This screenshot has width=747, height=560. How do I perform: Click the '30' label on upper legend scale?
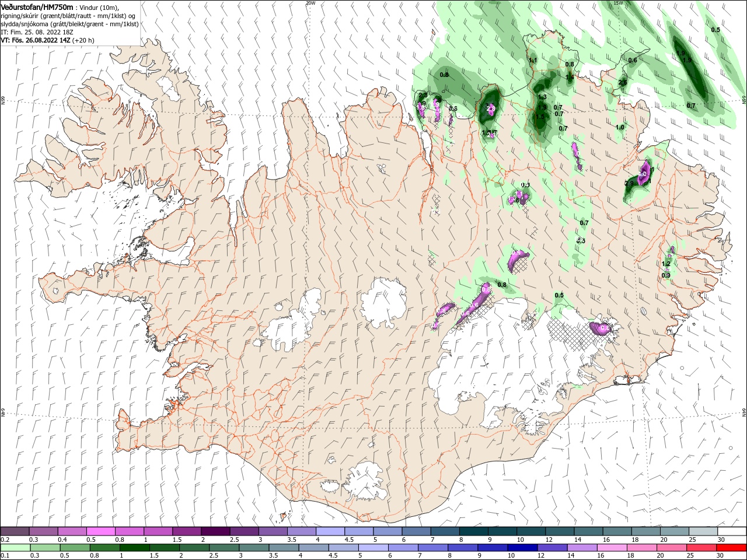tap(721, 540)
